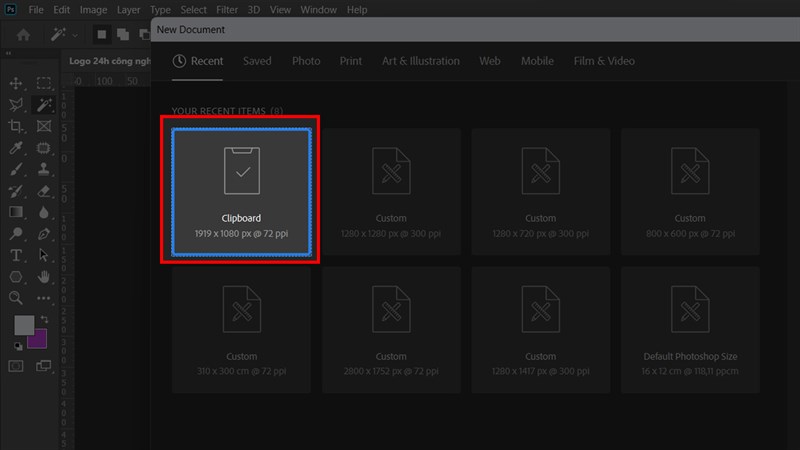Select the Hand tool

(43, 277)
